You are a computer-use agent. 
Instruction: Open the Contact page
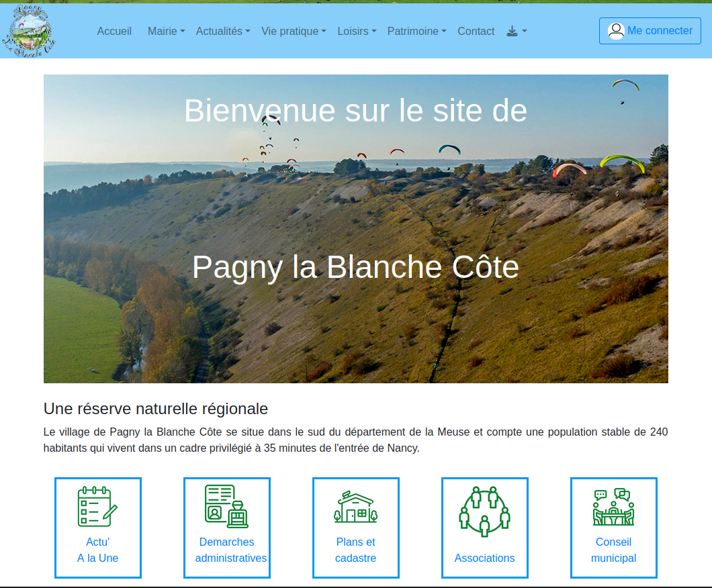click(476, 31)
